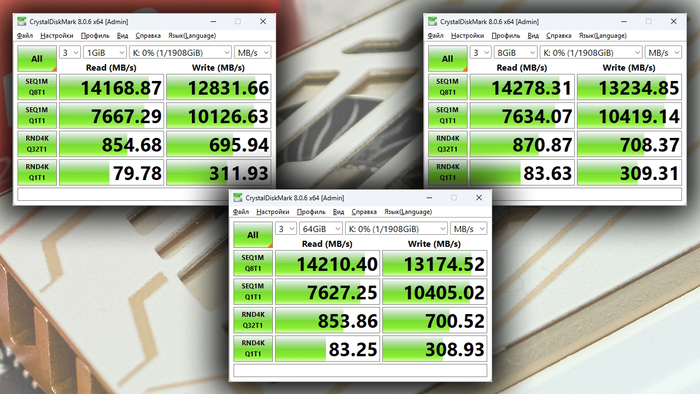Screen dimensions: 700x394
Task: Click the CrystalDiskMark app icon in the 64GiB window title bar
Action: coord(238,198)
